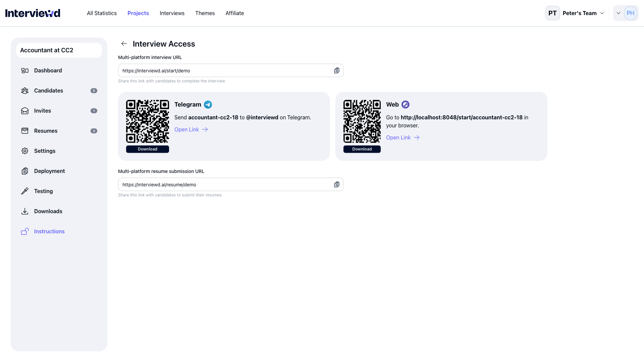Click the Web platform icon

[406, 105]
